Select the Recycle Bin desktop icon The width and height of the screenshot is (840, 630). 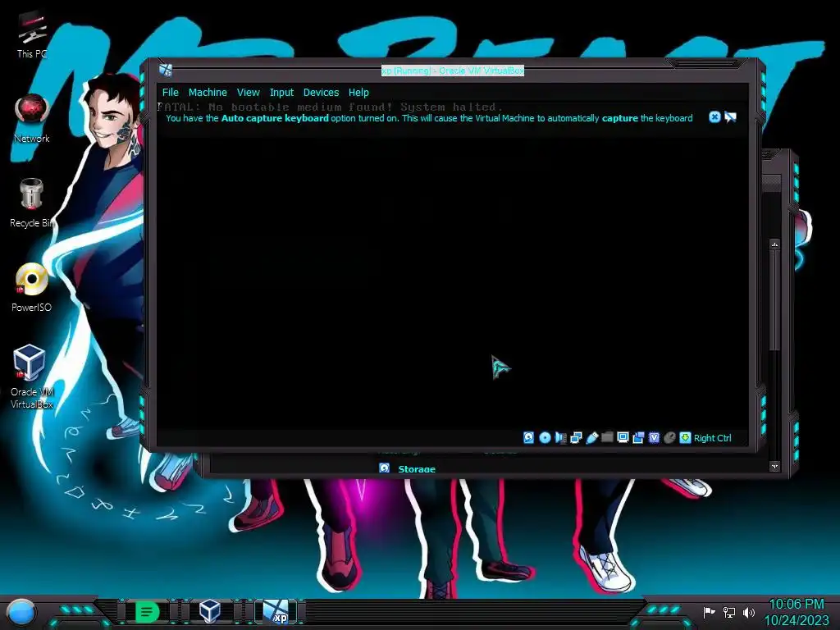click(32, 203)
